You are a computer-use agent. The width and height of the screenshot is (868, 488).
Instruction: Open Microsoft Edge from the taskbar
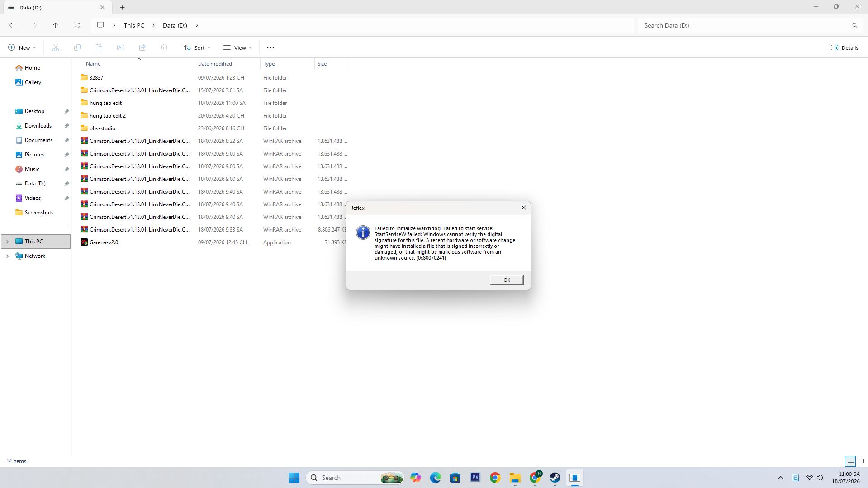(x=436, y=478)
